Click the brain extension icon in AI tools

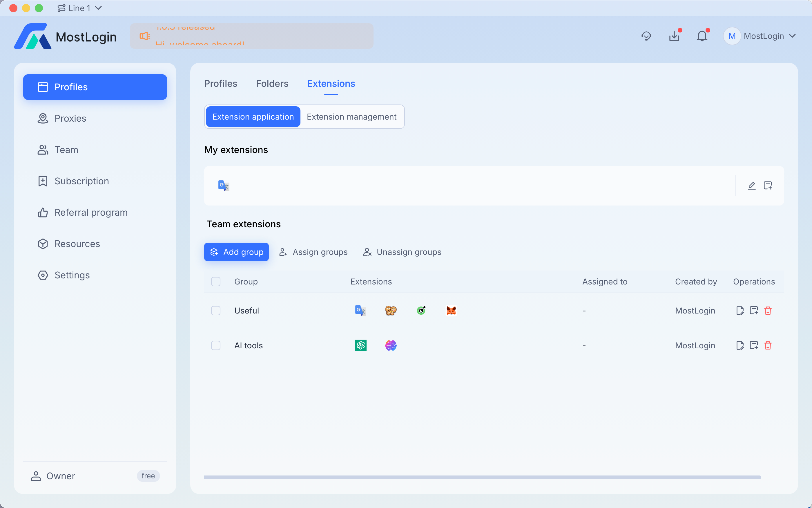click(x=391, y=345)
